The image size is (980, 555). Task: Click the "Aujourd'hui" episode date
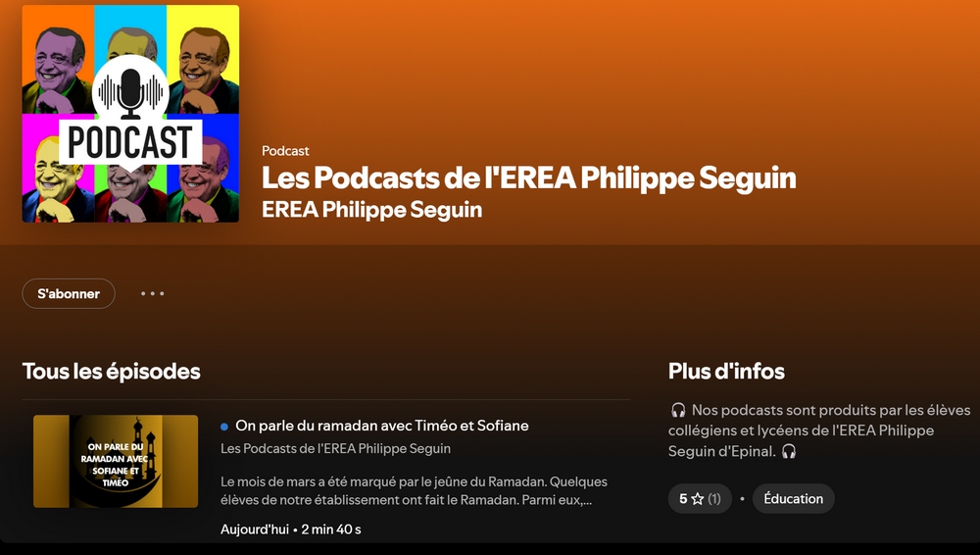tap(255, 530)
